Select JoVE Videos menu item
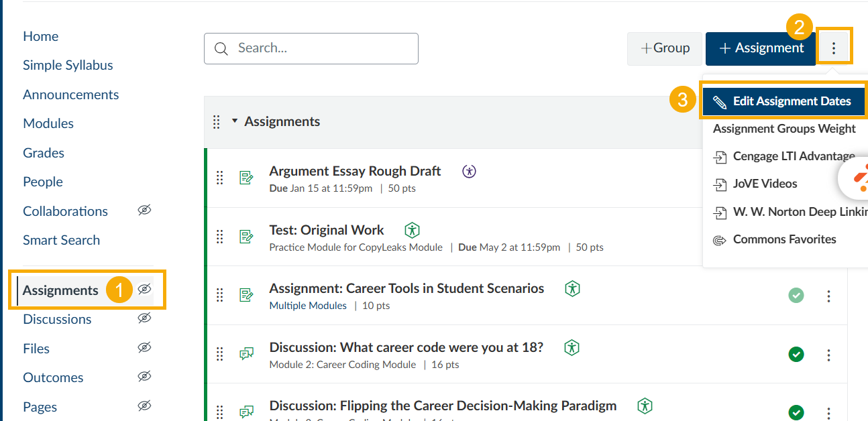The height and width of the screenshot is (421, 868). 765,184
